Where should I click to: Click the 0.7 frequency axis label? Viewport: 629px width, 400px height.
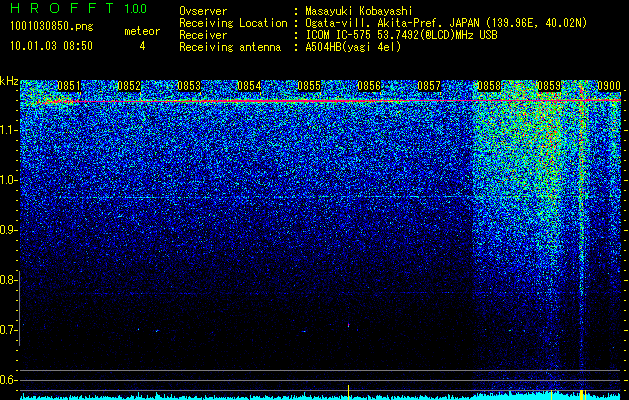pos(7,330)
